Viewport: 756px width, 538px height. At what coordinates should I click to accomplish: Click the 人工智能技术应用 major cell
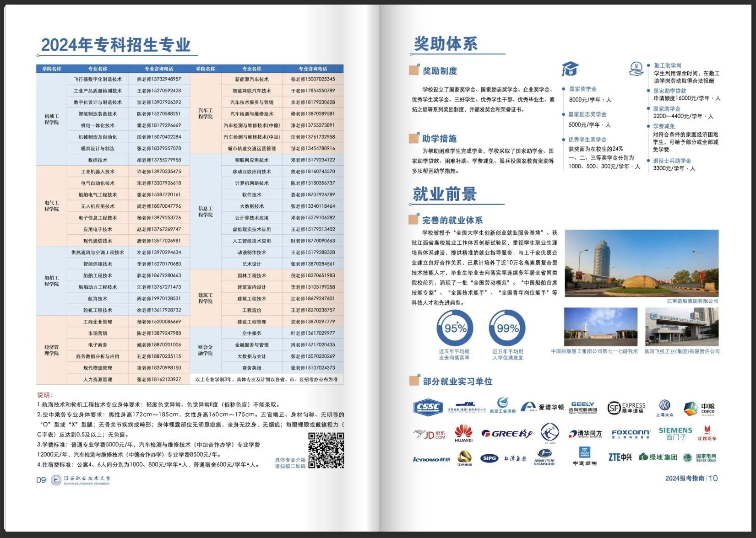pyautogui.click(x=251, y=241)
